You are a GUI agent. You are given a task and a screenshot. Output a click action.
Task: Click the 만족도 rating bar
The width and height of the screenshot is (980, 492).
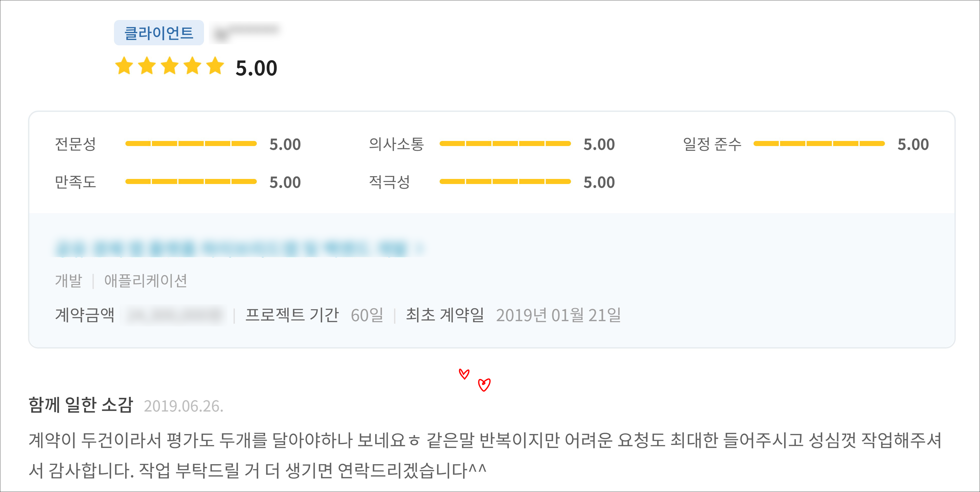coord(191,182)
